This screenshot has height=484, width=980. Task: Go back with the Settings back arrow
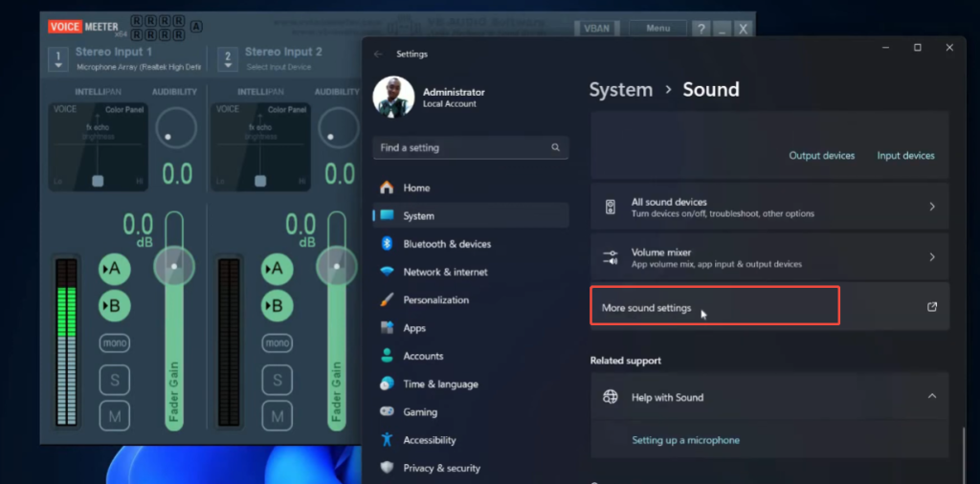click(x=378, y=54)
